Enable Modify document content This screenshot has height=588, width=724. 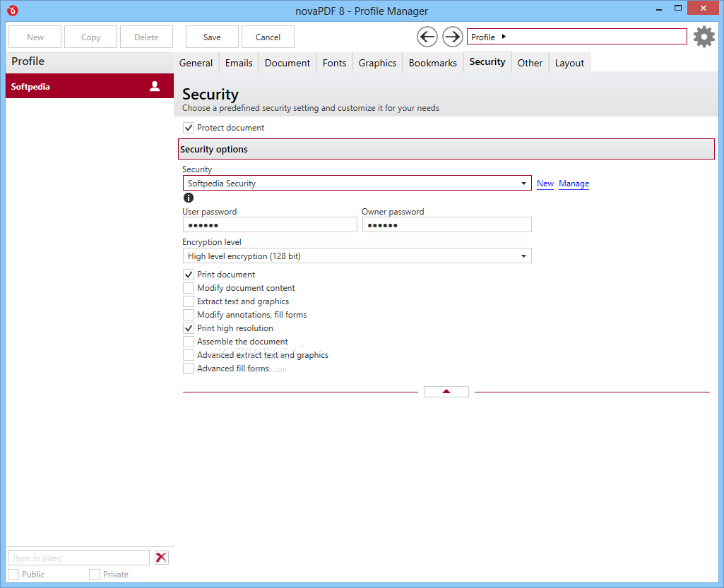click(x=189, y=288)
